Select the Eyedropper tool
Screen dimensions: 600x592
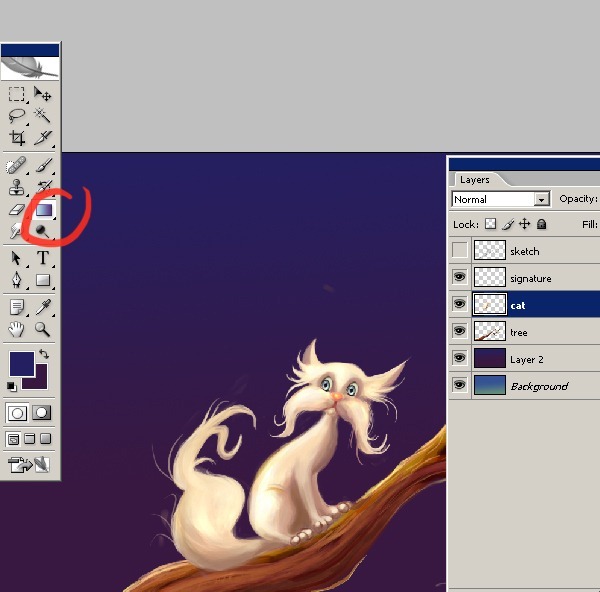click(x=43, y=306)
